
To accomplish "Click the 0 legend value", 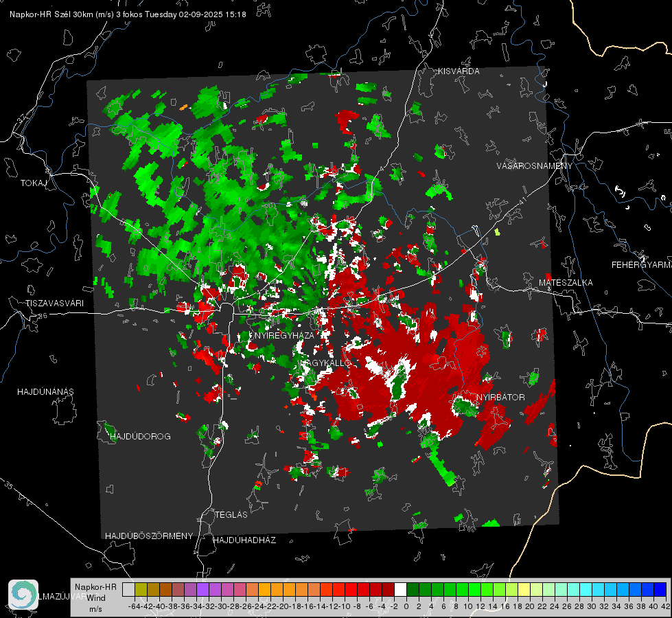I will 406,606.
